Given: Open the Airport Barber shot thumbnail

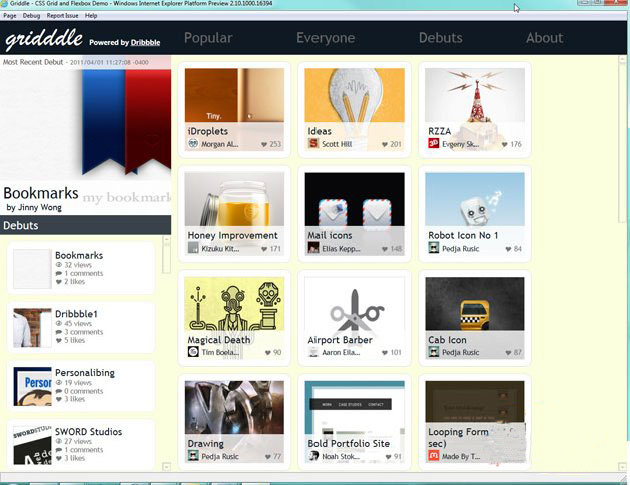Looking at the screenshot, I should (354, 304).
